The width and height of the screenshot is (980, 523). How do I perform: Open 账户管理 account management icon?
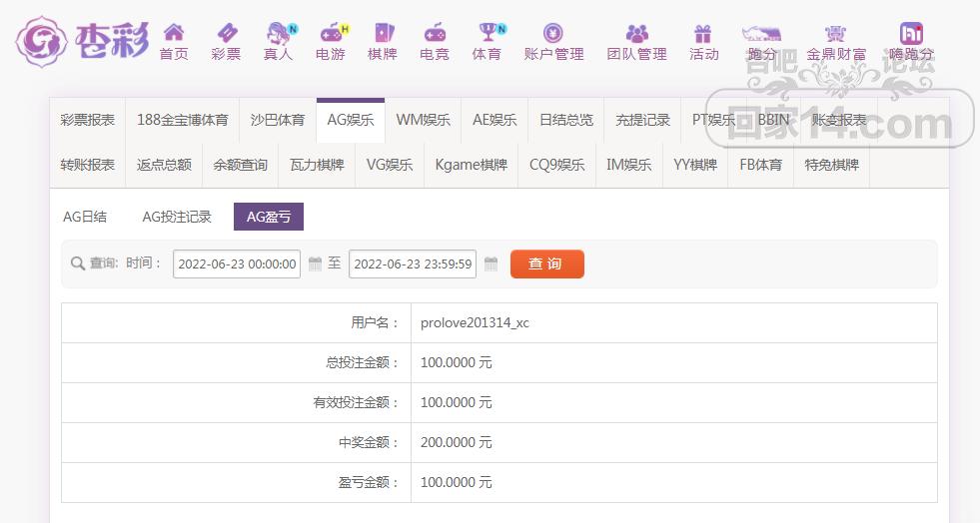pyautogui.click(x=553, y=33)
